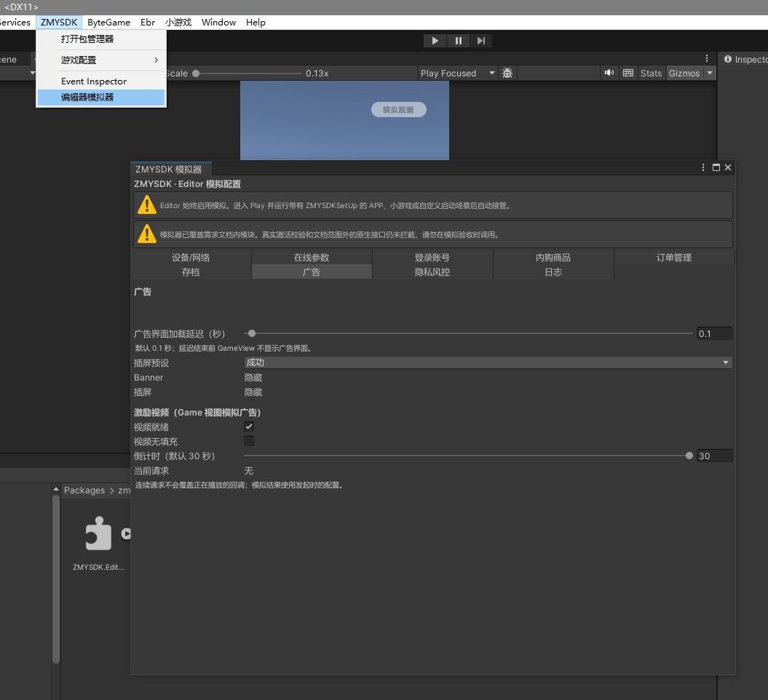This screenshot has height=700, width=768.
Task: Open the Window menu
Action: (218, 22)
